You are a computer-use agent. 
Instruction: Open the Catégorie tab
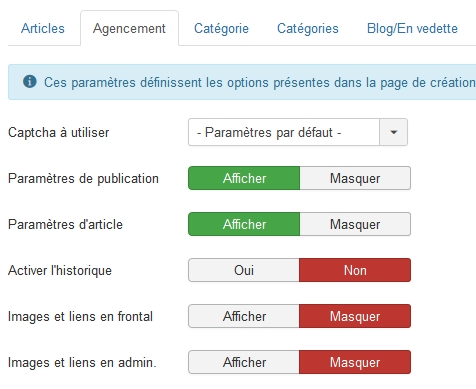click(x=221, y=28)
